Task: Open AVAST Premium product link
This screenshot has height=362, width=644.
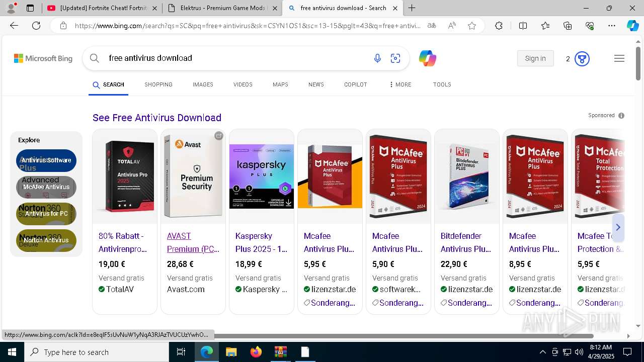Action: [193, 242]
